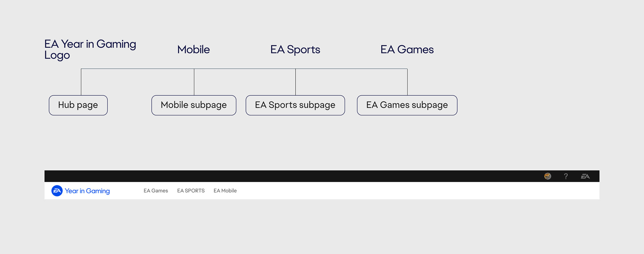Select the EA Games subpage box

407,105
